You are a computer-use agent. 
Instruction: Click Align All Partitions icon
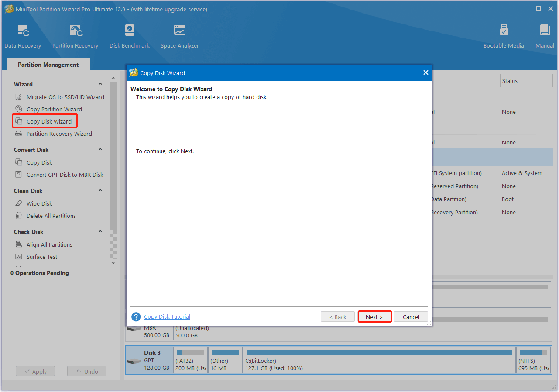click(x=18, y=244)
